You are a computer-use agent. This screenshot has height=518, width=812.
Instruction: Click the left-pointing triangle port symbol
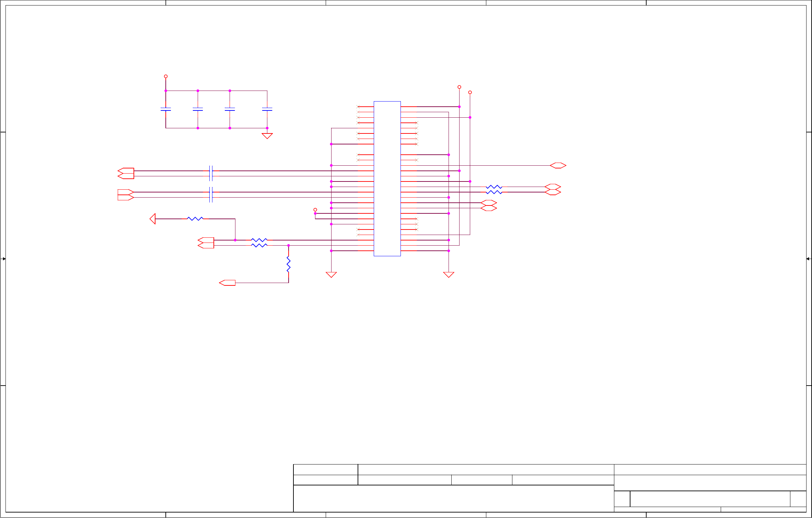[153, 219]
